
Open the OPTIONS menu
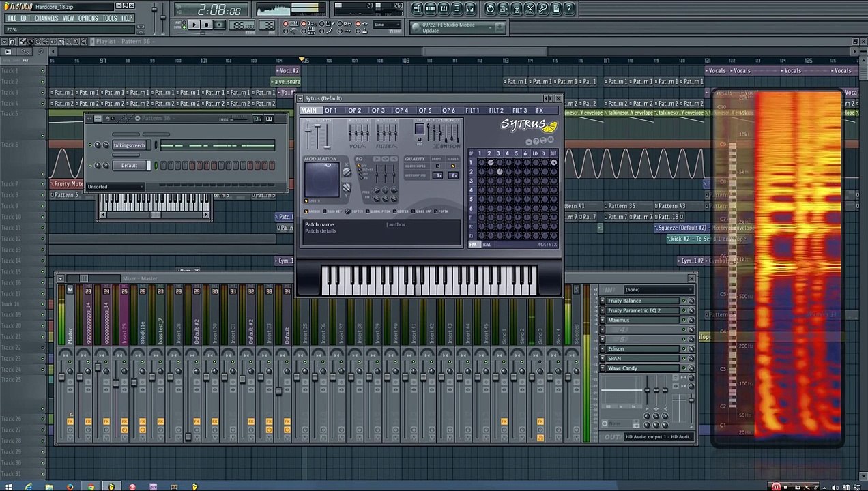pyautogui.click(x=88, y=18)
